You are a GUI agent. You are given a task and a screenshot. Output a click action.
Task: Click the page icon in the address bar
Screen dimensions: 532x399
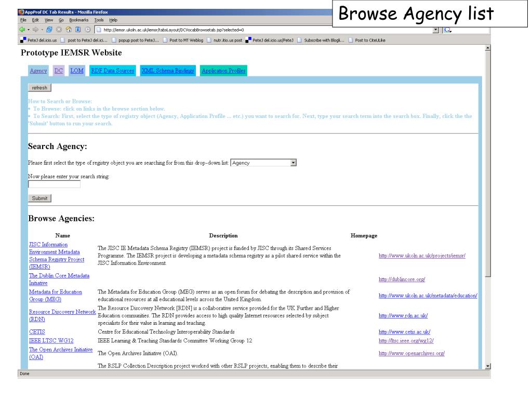(x=99, y=30)
